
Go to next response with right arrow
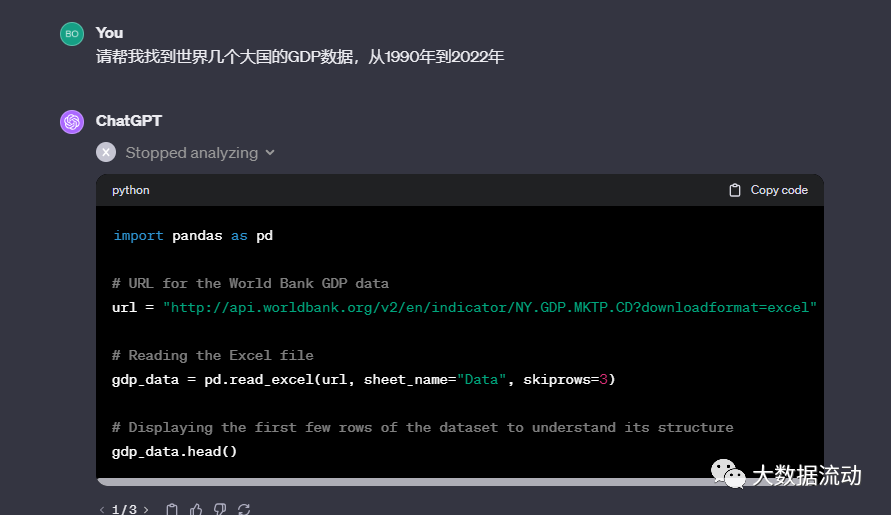pos(146,509)
